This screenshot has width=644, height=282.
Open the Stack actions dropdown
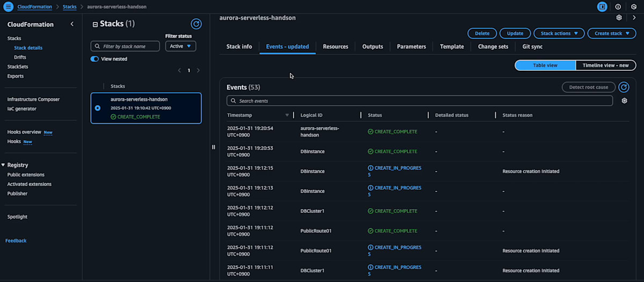coord(559,33)
